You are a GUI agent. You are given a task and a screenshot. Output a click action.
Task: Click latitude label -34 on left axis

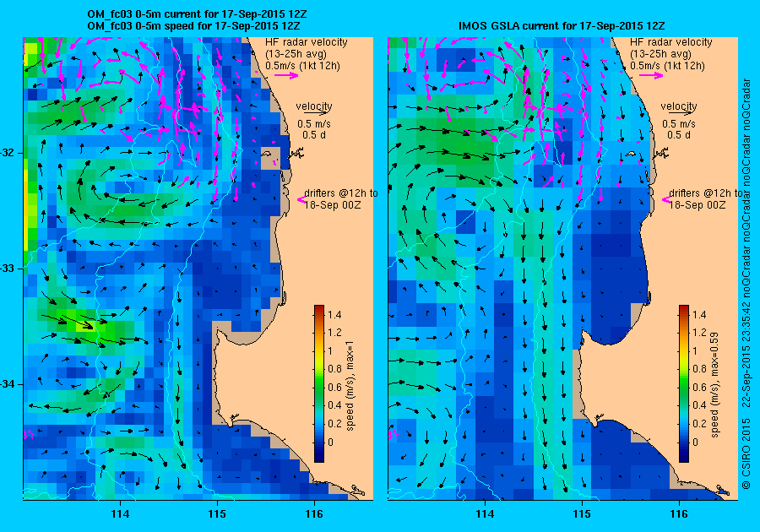[x=8, y=384]
